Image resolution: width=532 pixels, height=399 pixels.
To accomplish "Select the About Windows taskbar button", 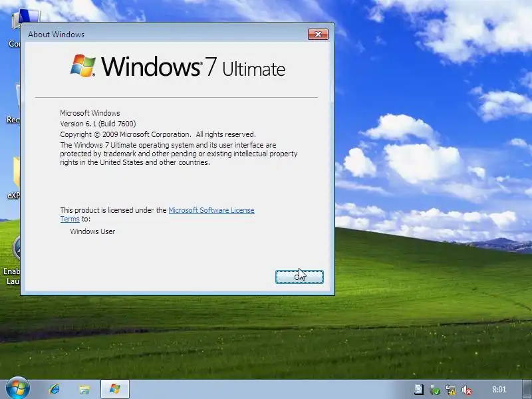I will pos(115,389).
